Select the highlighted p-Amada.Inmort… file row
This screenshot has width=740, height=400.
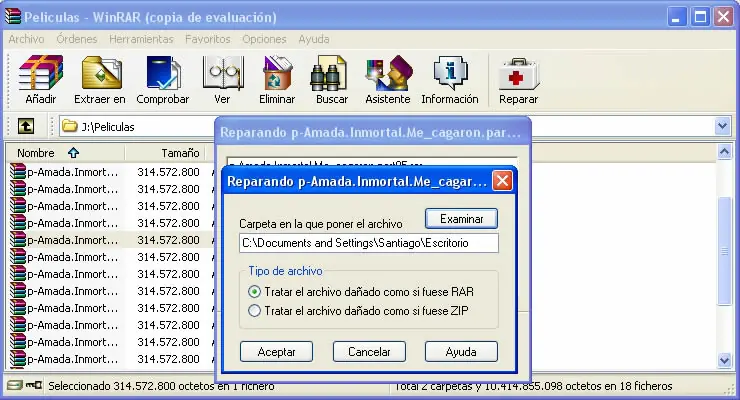pyautogui.click(x=111, y=240)
